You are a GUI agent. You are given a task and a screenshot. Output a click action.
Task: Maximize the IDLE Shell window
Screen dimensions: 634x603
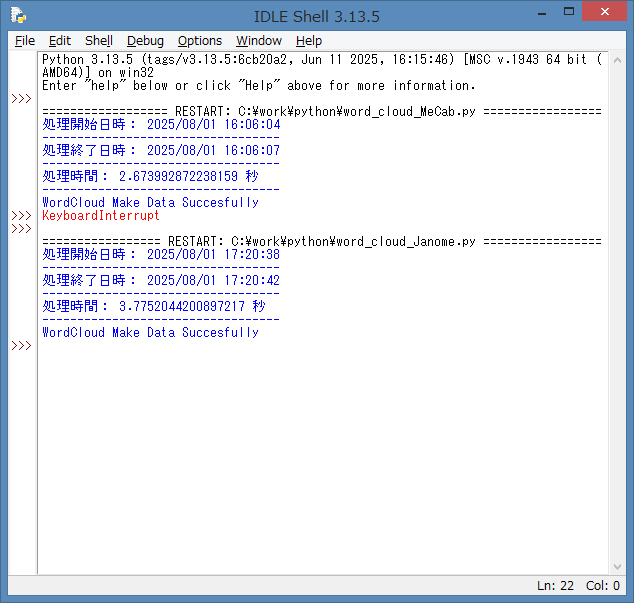pyautogui.click(x=569, y=12)
